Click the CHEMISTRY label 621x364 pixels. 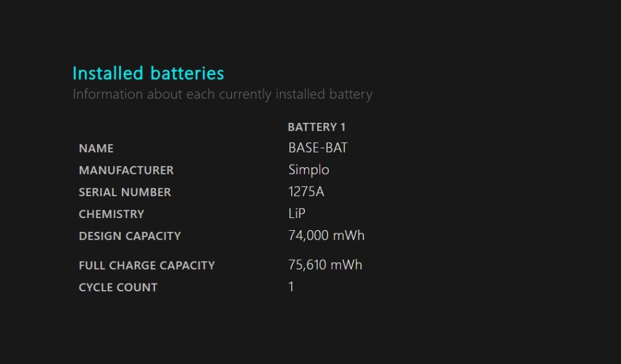[112, 214]
